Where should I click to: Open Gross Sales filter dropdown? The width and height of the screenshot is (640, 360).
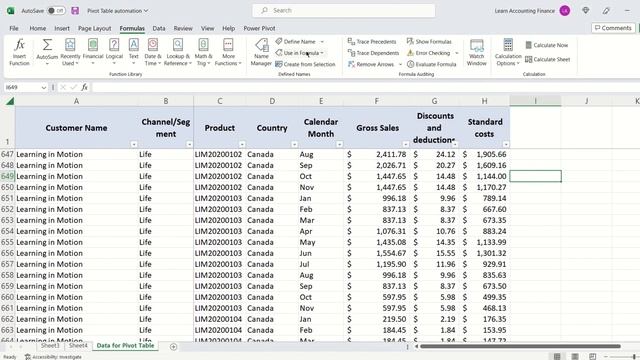pos(405,144)
